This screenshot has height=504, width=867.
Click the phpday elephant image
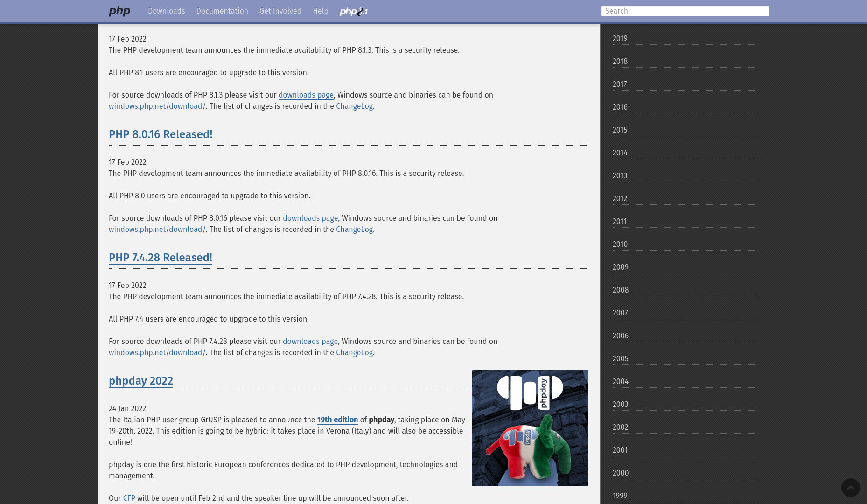click(530, 428)
